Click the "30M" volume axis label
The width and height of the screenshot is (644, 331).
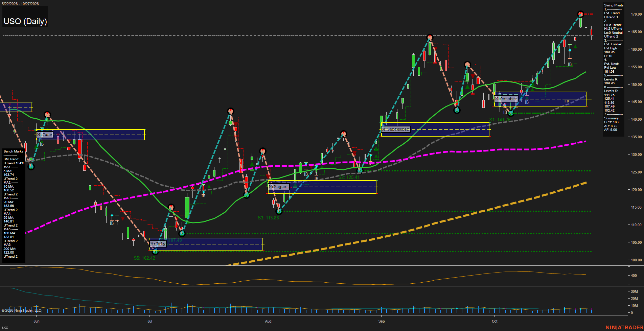click(x=634, y=291)
